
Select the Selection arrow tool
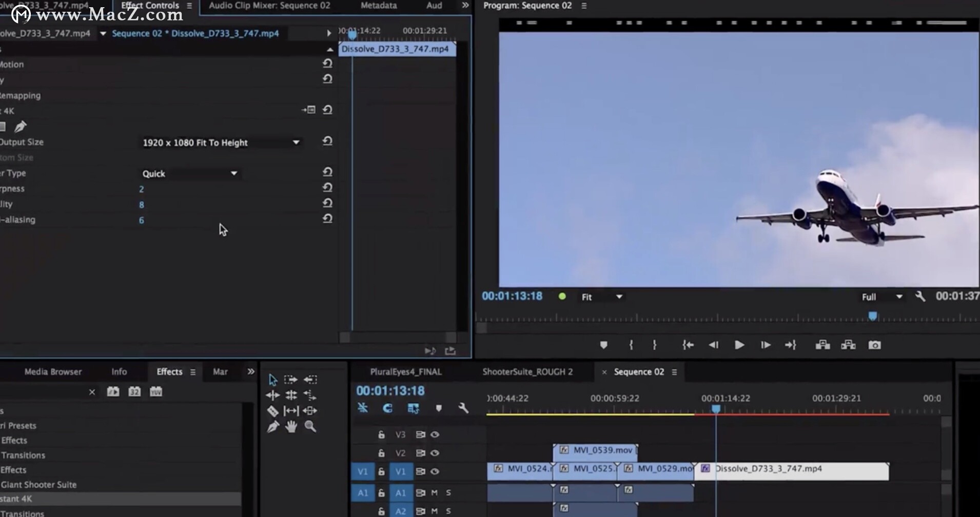pos(272,380)
